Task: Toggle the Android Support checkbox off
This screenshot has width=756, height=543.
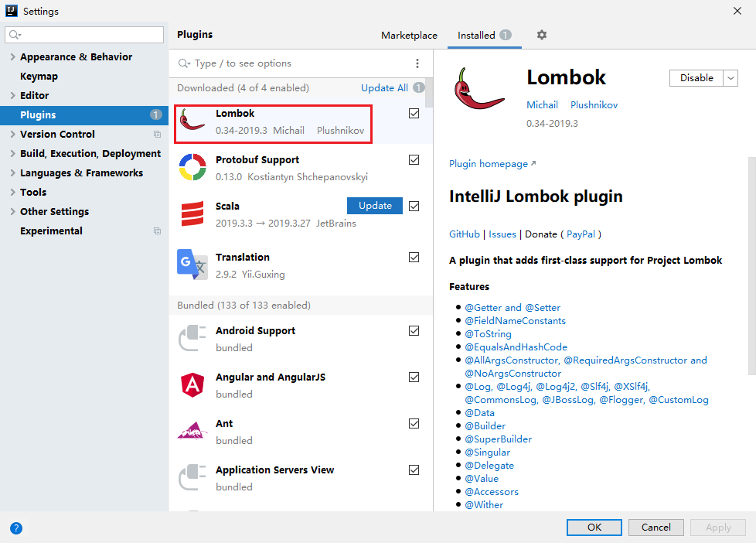Action: pos(414,330)
